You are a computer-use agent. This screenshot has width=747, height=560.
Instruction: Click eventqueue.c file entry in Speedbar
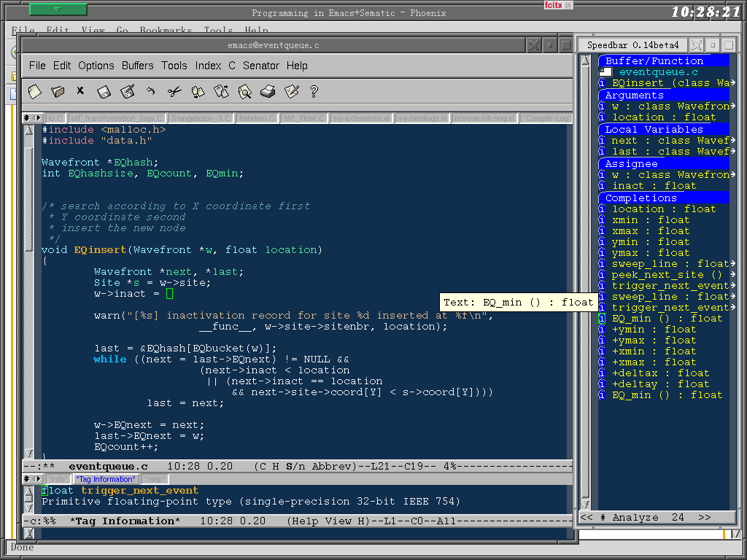click(x=658, y=72)
